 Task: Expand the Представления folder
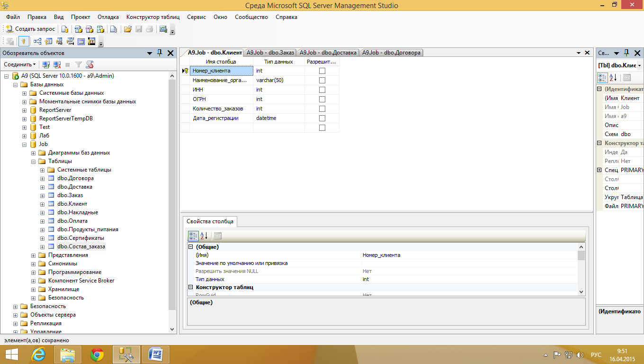[x=33, y=255]
